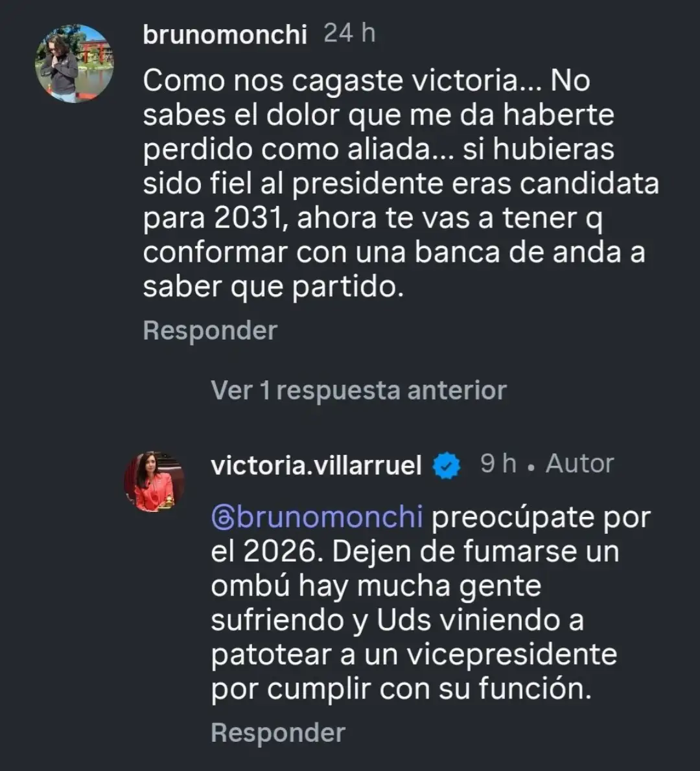
Task: Click 'saber que partido.' ending line
Action: [x=273, y=287]
